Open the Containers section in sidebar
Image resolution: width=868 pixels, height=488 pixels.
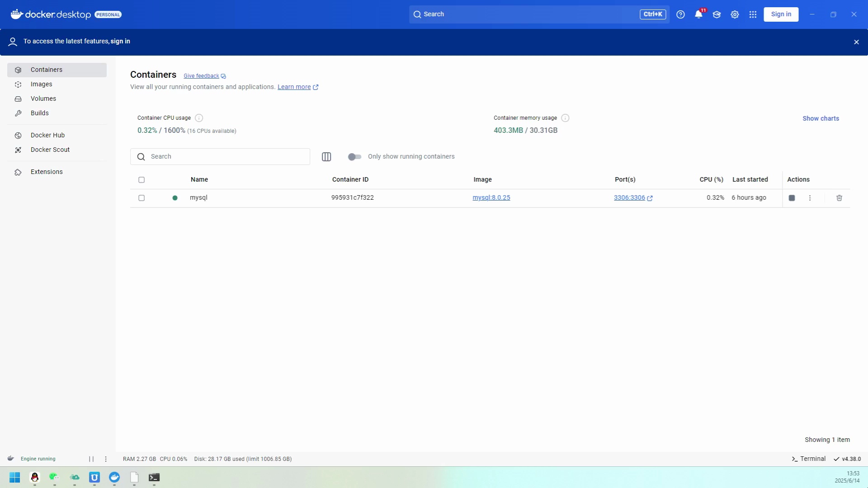click(46, 70)
